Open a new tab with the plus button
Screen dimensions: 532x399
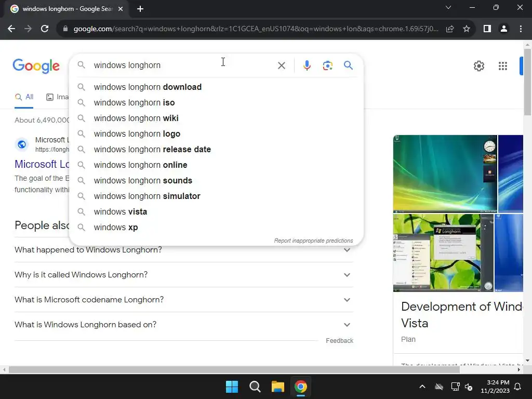140,9
